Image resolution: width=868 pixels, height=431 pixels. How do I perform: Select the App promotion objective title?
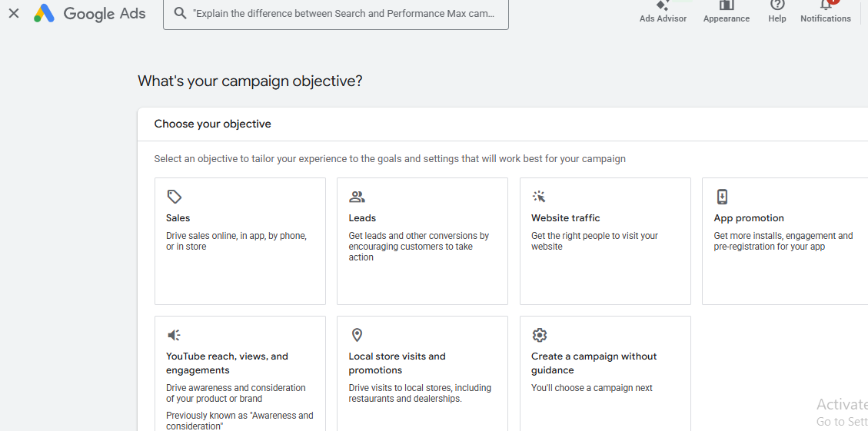[749, 218]
